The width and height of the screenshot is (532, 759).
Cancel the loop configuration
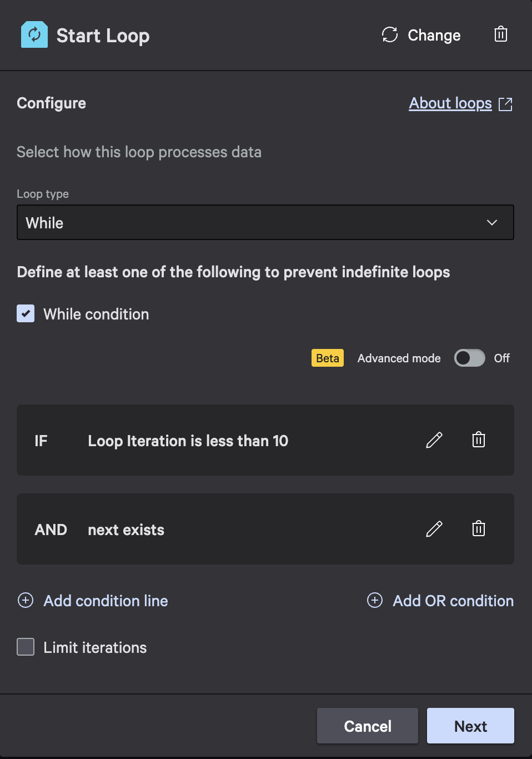point(367,726)
